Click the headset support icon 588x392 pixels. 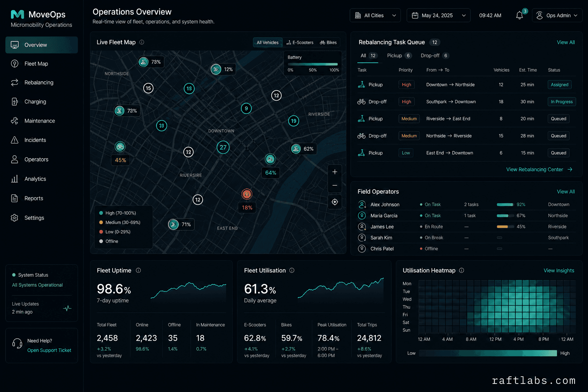(x=17, y=343)
